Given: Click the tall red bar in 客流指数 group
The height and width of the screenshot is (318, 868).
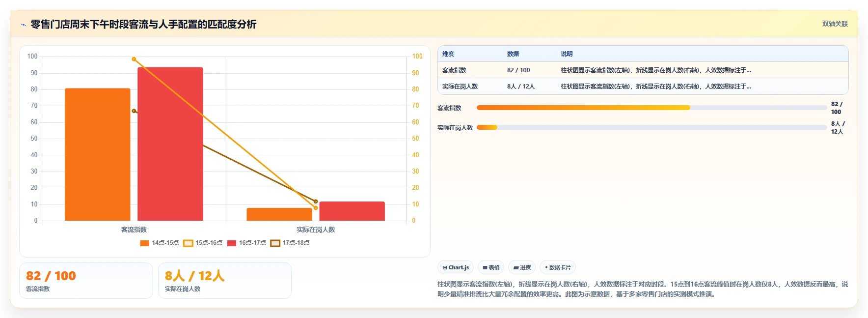Looking at the screenshot, I should click(170, 144).
